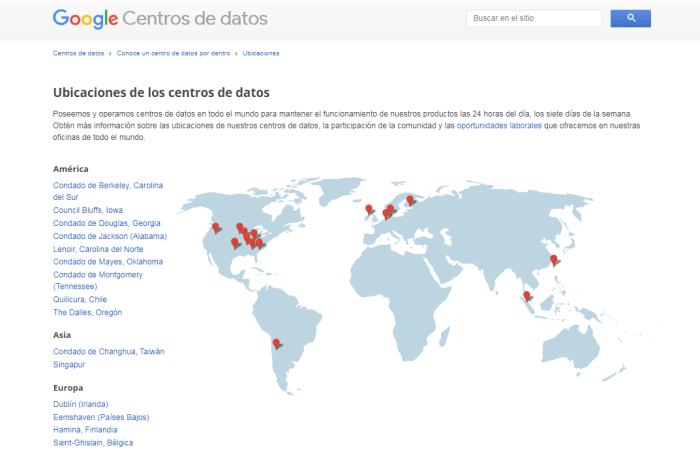This screenshot has height=452, width=700.
Task: Open Lenoir, Carolina del Norte link
Action: pos(98,249)
